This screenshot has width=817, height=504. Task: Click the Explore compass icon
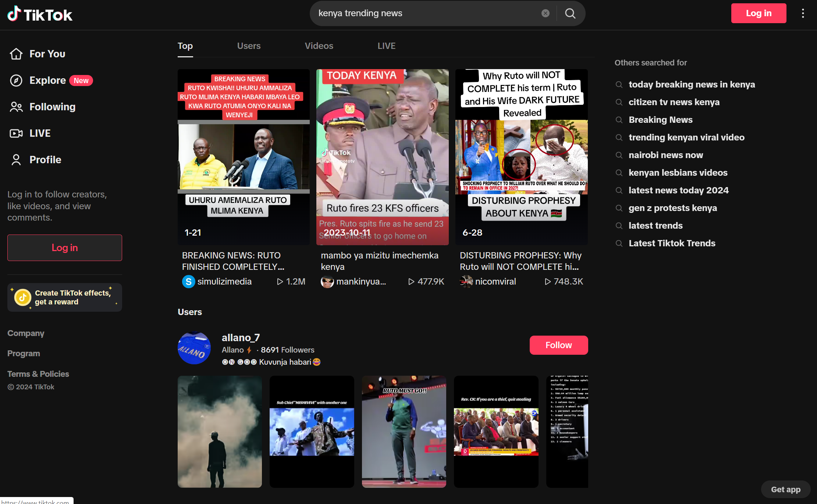16,81
